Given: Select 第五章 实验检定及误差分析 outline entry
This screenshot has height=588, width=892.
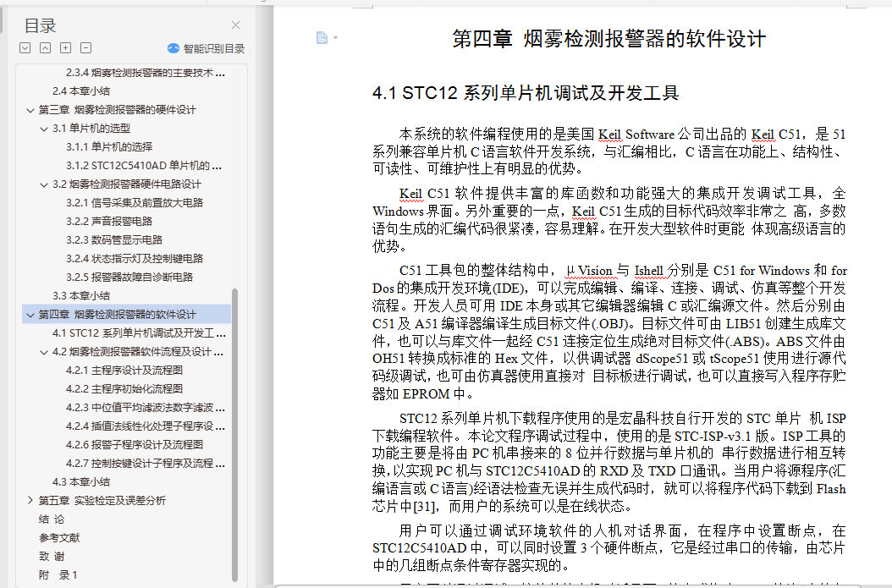Looking at the screenshot, I should pyautogui.click(x=102, y=500).
